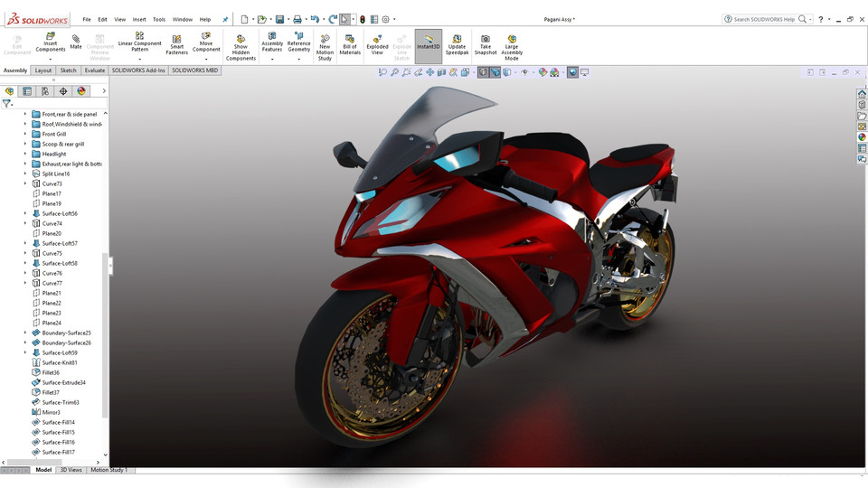Screen dimensions: 868x488
Task: Switch to ConfigurationManager tab
Action: [45, 91]
